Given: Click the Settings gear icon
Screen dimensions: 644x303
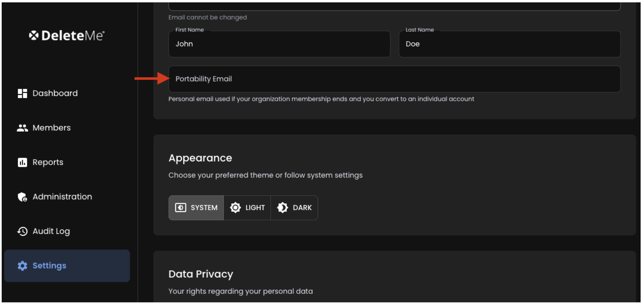Looking at the screenshot, I should (22, 266).
